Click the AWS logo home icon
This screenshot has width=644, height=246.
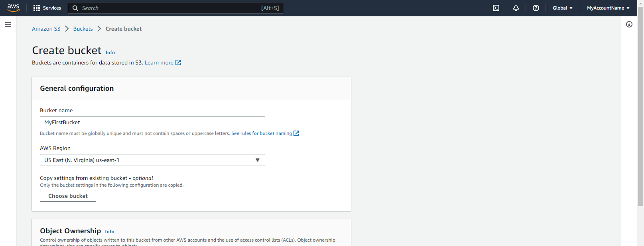pos(13,8)
